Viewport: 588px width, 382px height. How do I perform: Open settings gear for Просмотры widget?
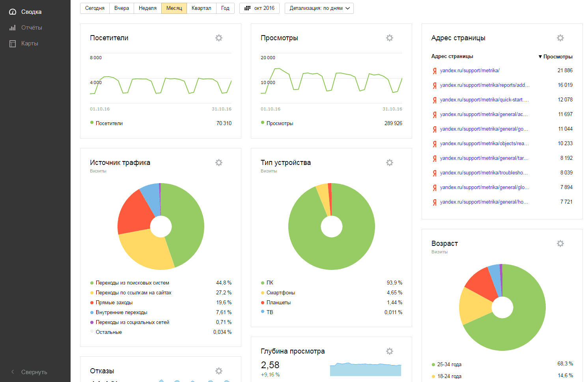390,38
